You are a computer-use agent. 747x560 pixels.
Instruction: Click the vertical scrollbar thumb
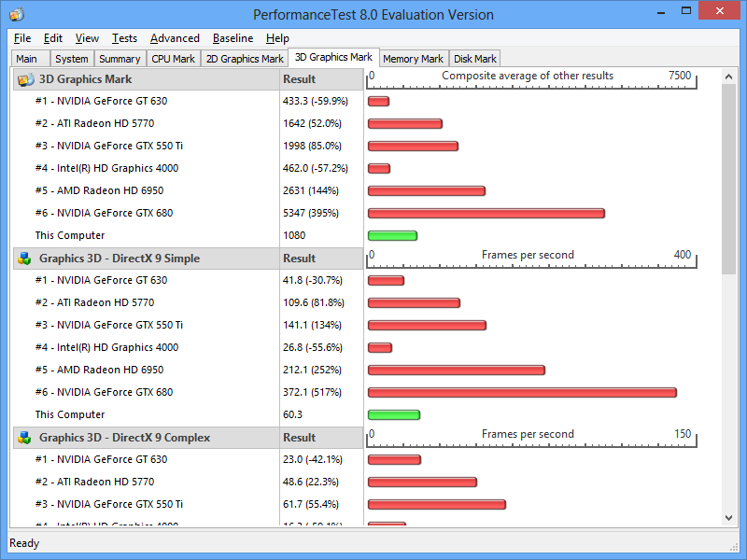[x=728, y=179]
